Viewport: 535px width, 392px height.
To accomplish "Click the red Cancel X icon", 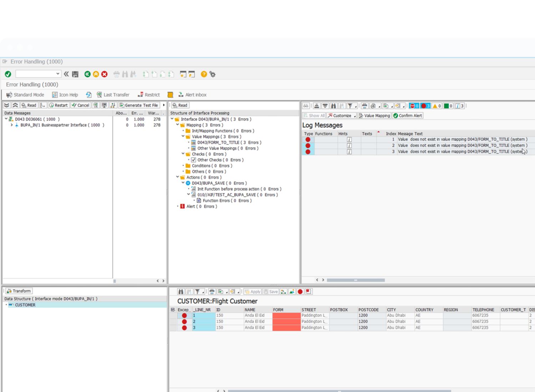I will click(105, 74).
